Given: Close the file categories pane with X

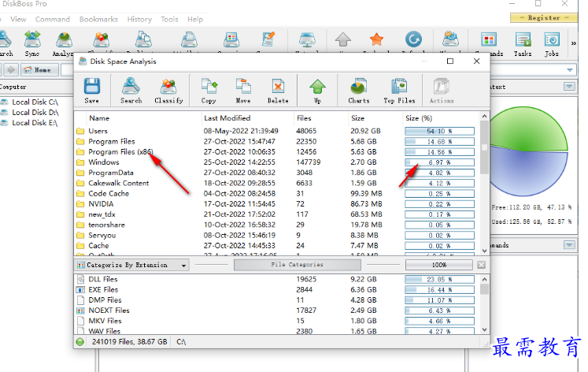Looking at the screenshot, I should 482,265.
